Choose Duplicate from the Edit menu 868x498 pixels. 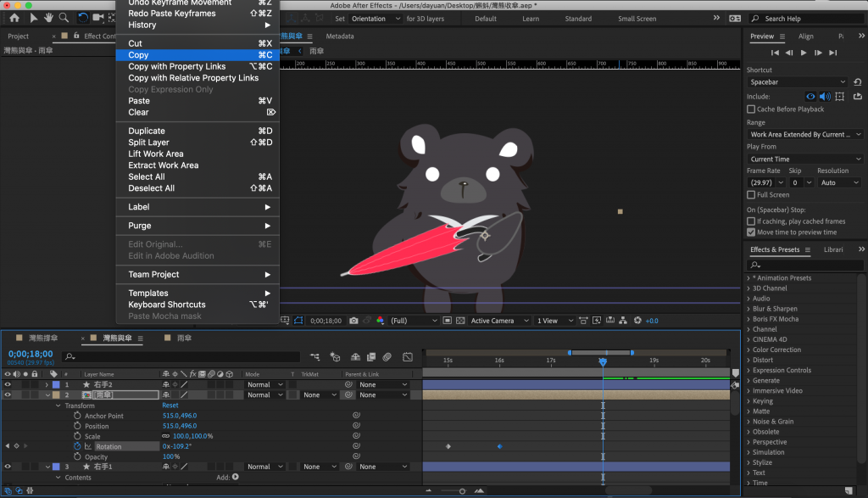click(x=197, y=131)
